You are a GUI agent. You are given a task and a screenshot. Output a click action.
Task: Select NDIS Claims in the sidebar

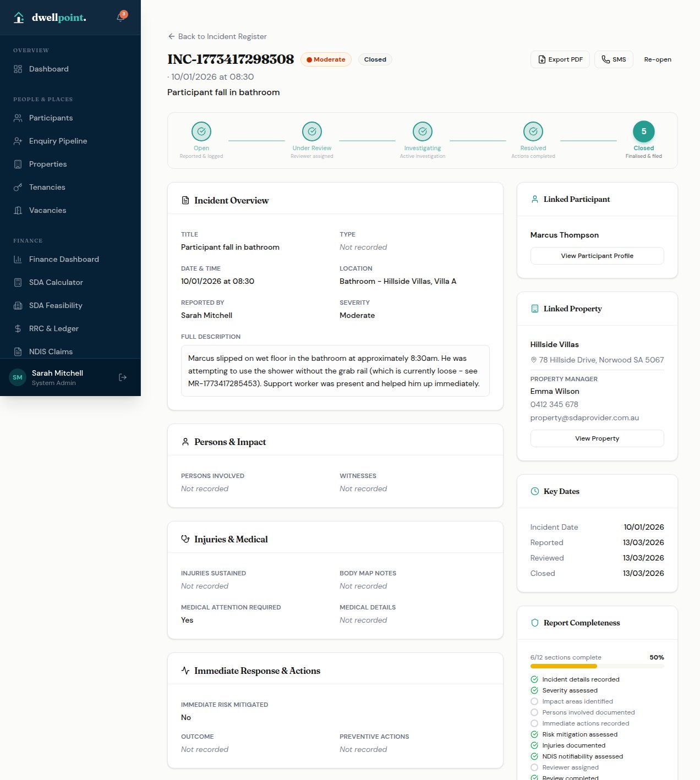(x=70, y=351)
